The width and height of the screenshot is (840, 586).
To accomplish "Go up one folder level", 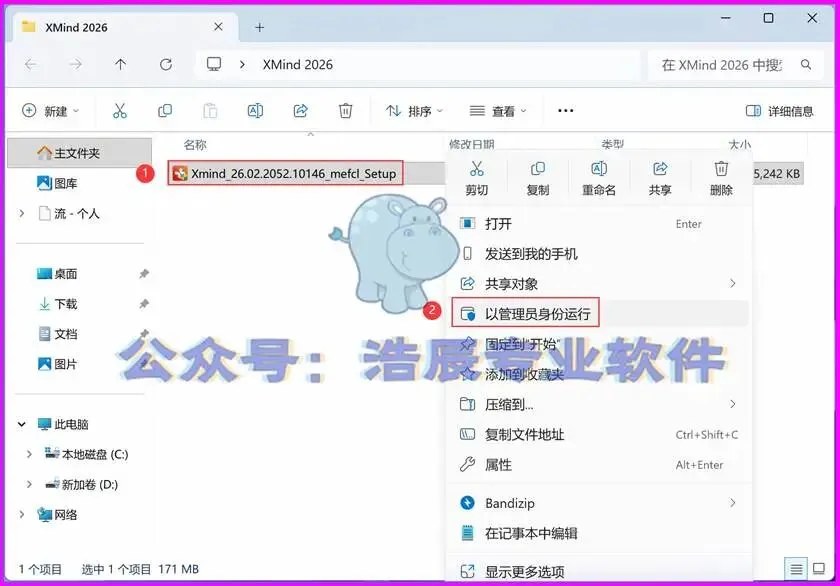I will click(x=121, y=65).
